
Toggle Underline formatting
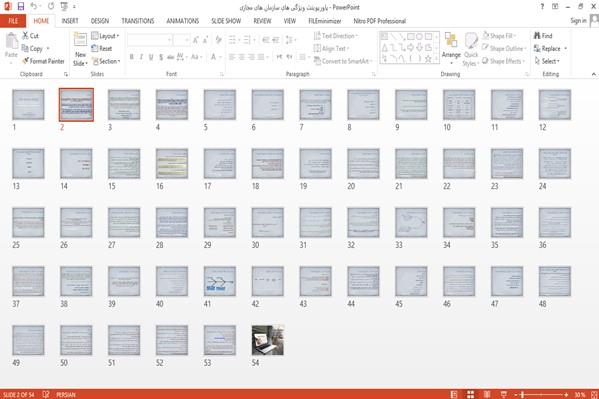pos(151,57)
